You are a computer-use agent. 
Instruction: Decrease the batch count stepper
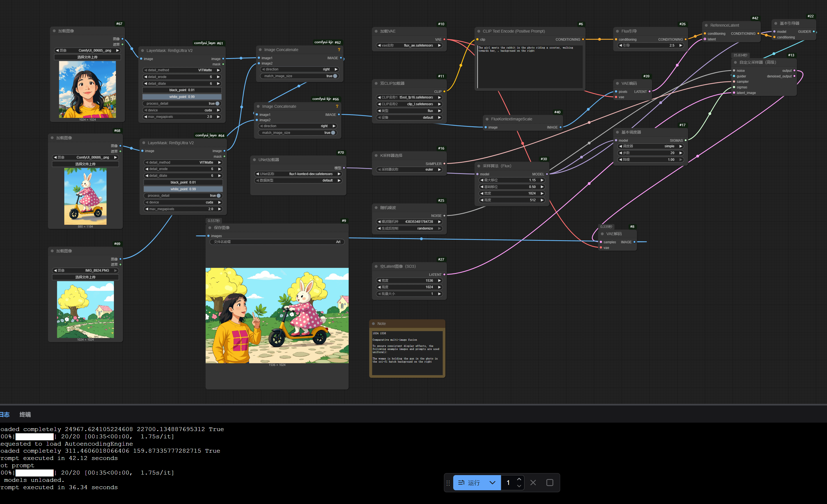(519, 486)
